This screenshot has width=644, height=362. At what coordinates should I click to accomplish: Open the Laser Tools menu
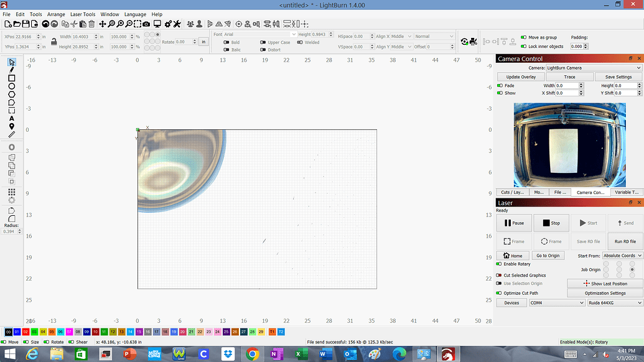tap(83, 14)
